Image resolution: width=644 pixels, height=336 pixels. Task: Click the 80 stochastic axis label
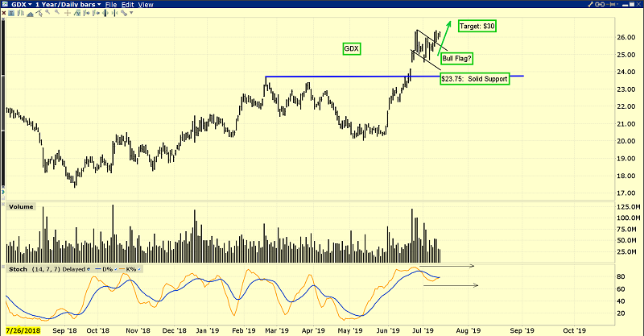click(621, 276)
